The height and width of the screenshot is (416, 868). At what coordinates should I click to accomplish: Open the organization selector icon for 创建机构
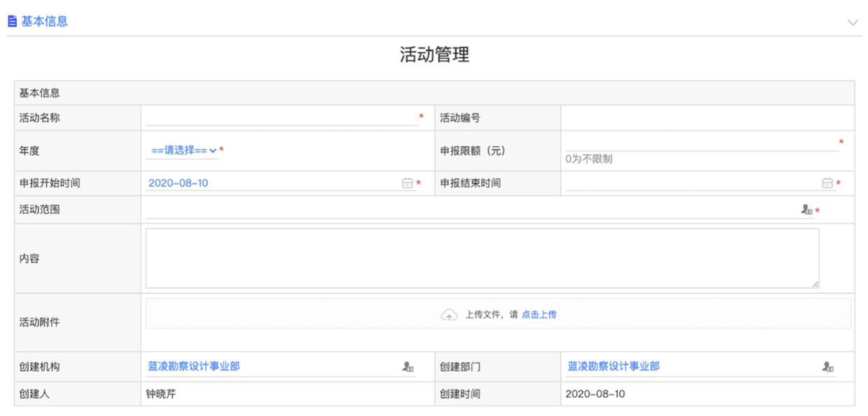pos(408,366)
